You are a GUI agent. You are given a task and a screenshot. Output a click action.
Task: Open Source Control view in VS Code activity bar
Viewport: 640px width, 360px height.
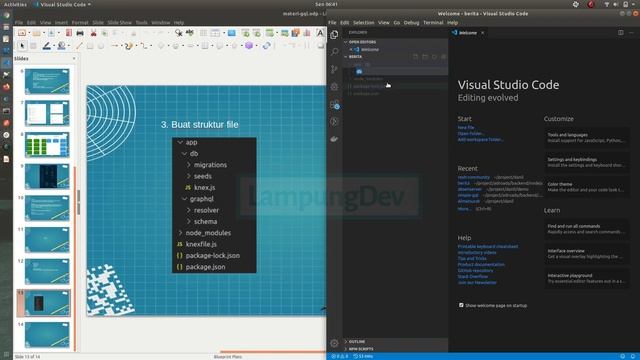(334, 69)
